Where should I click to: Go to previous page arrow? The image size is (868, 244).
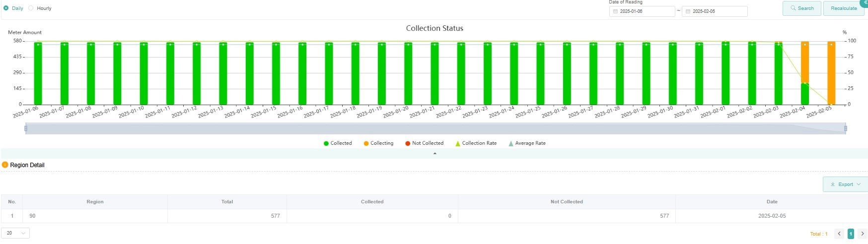839,234
